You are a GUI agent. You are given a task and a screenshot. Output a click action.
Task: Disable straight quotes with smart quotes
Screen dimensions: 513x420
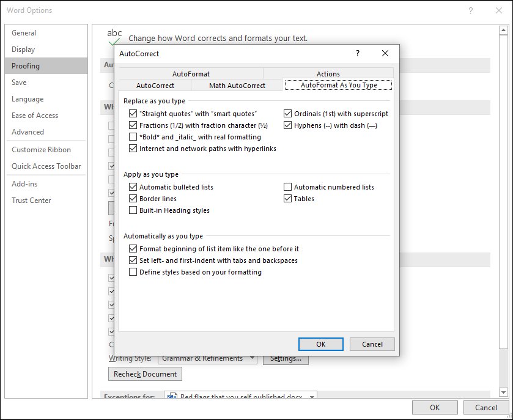(133, 113)
